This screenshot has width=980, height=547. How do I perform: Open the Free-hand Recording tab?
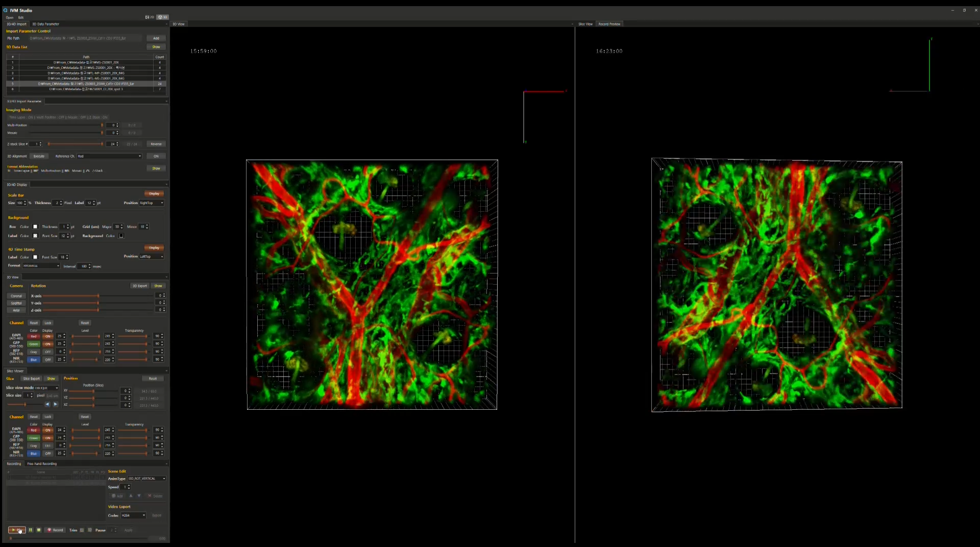click(42, 464)
